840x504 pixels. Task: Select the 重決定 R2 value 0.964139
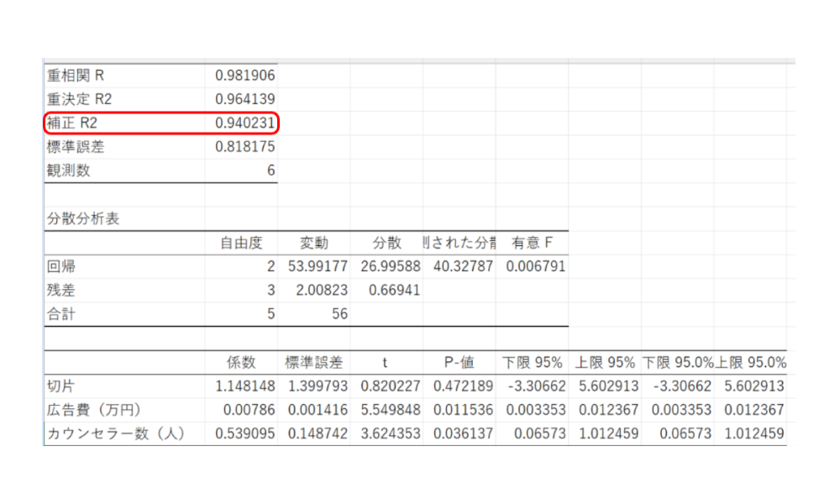(244, 99)
